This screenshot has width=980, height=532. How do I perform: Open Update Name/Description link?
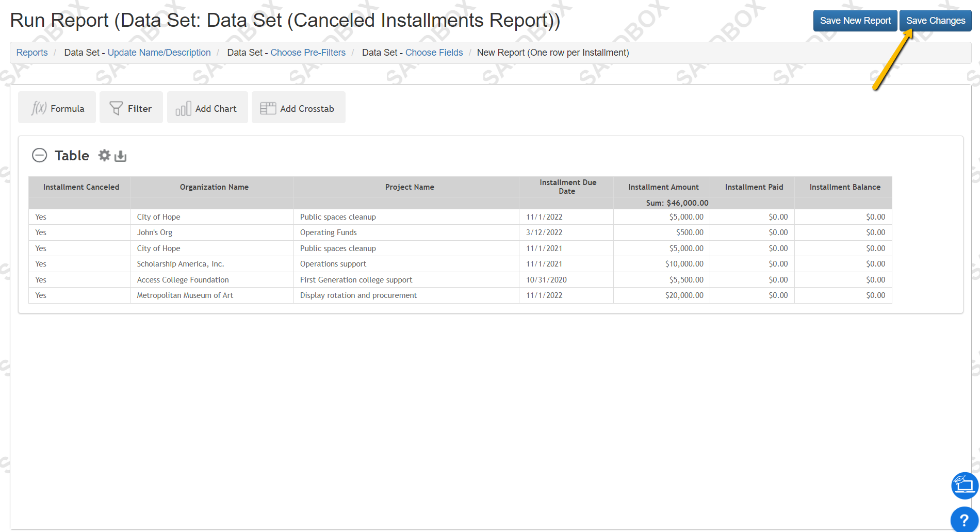(x=159, y=53)
